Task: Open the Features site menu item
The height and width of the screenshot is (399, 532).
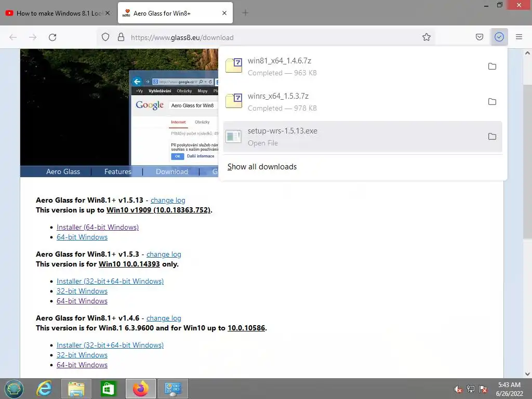Action: click(x=118, y=171)
